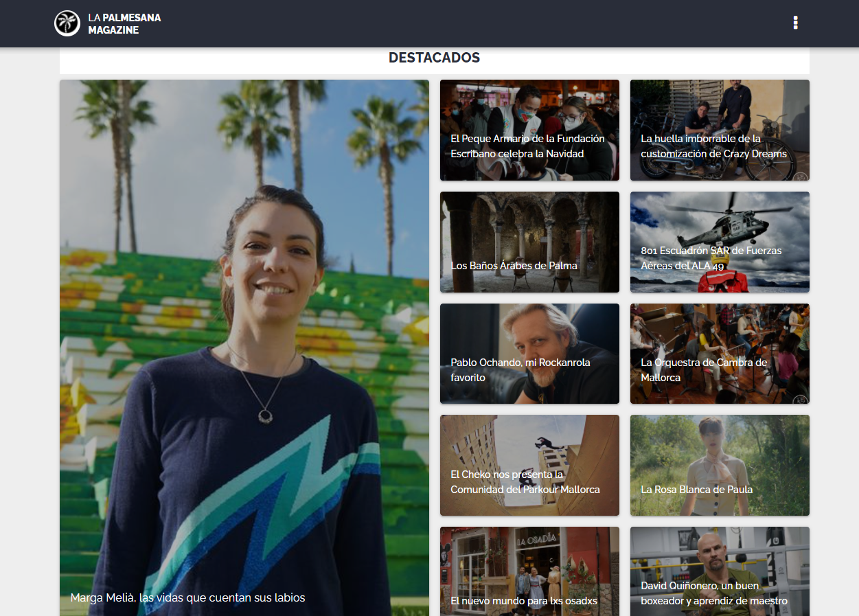Open Pablo Ochando, mi Rockanrola favorito card
The width and height of the screenshot is (859, 616).
point(529,354)
